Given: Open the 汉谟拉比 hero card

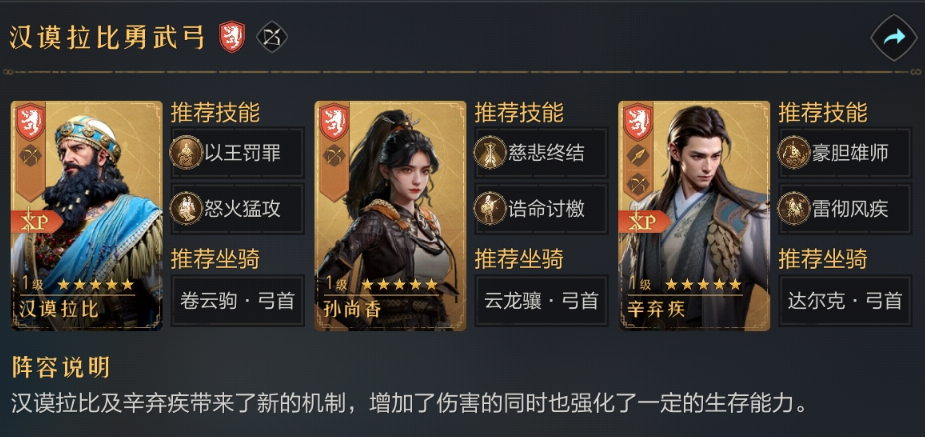Looking at the screenshot, I should [x=87, y=216].
